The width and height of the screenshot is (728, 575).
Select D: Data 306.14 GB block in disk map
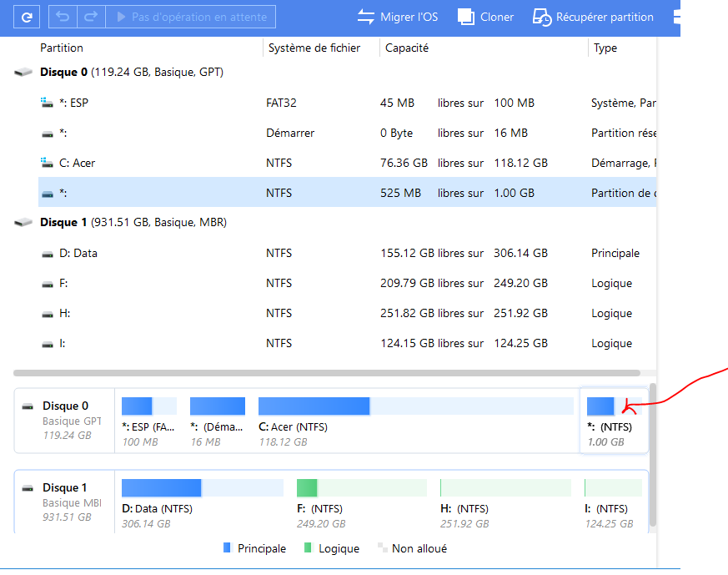pos(203,503)
